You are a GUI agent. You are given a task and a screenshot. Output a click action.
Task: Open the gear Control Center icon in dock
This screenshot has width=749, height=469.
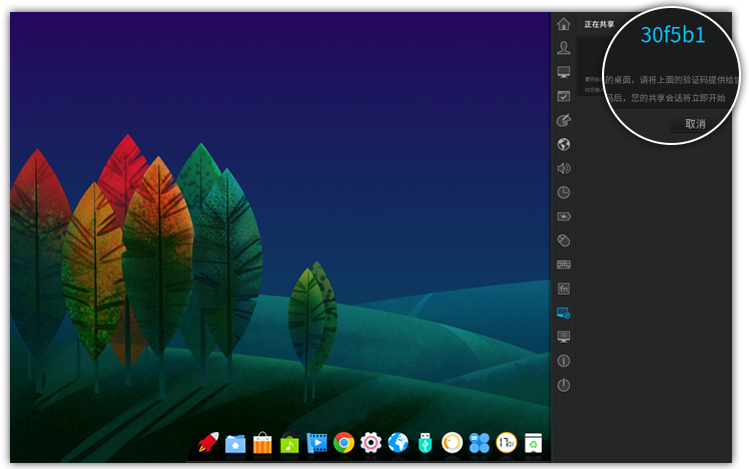[x=371, y=443]
